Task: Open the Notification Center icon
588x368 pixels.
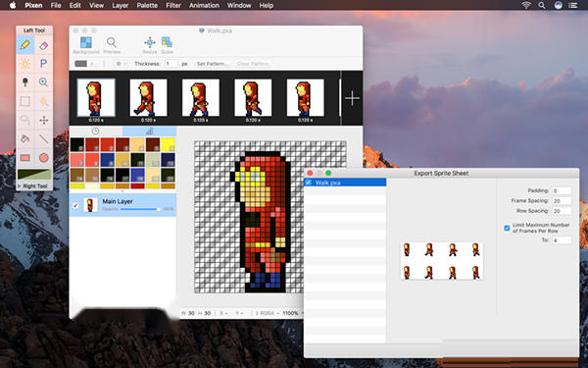Action: coord(573,5)
